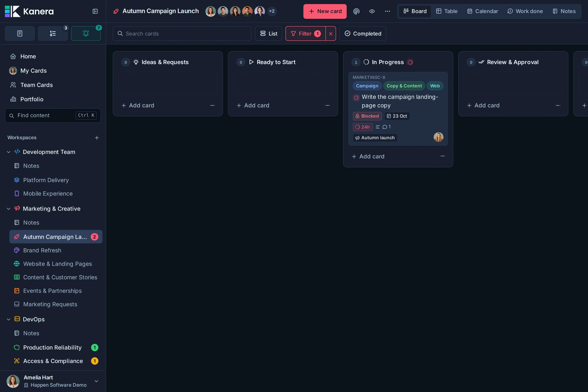Click the Find content search box
588x392 pixels.
coord(53,116)
